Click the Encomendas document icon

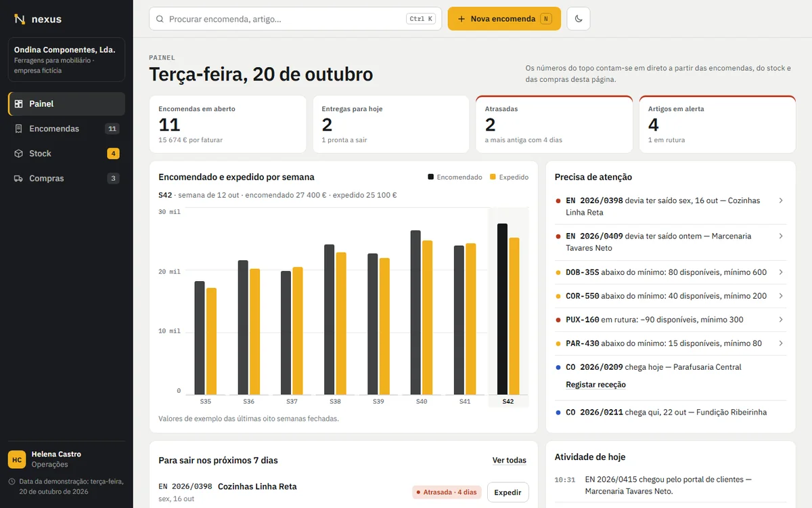tap(19, 129)
